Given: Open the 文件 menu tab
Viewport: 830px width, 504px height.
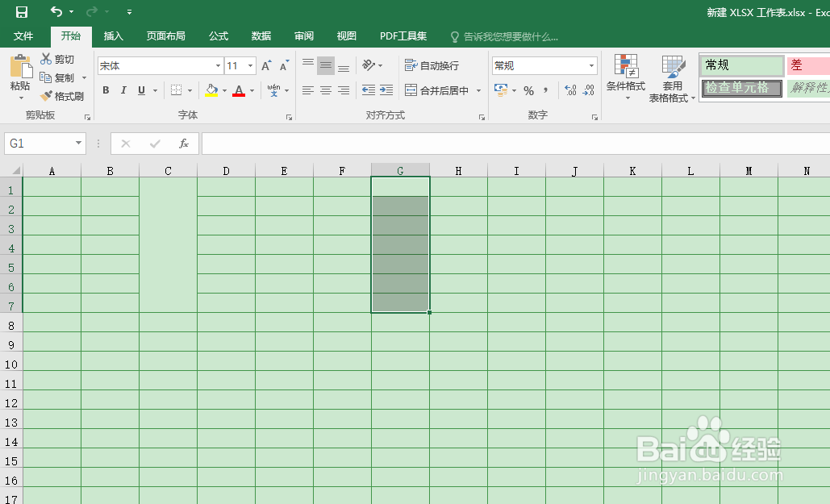Looking at the screenshot, I should click(x=23, y=36).
